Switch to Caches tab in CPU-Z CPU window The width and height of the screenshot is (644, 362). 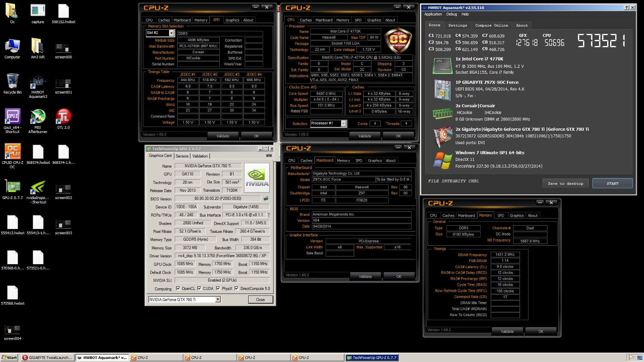click(x=306, y=20)
